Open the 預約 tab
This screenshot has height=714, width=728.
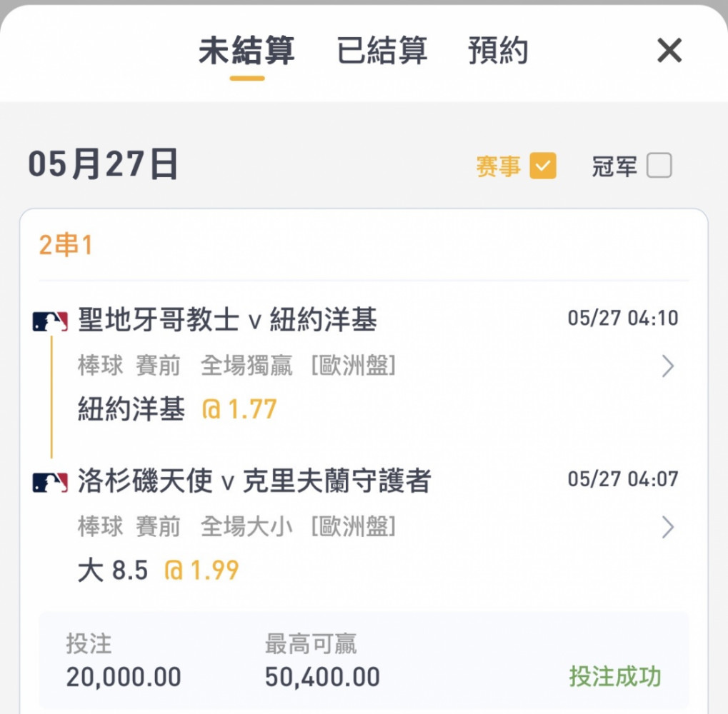[498, 50]
